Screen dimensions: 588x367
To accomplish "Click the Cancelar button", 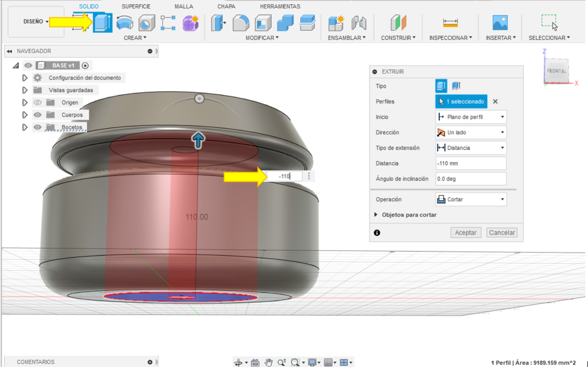I will click(502, 233).
